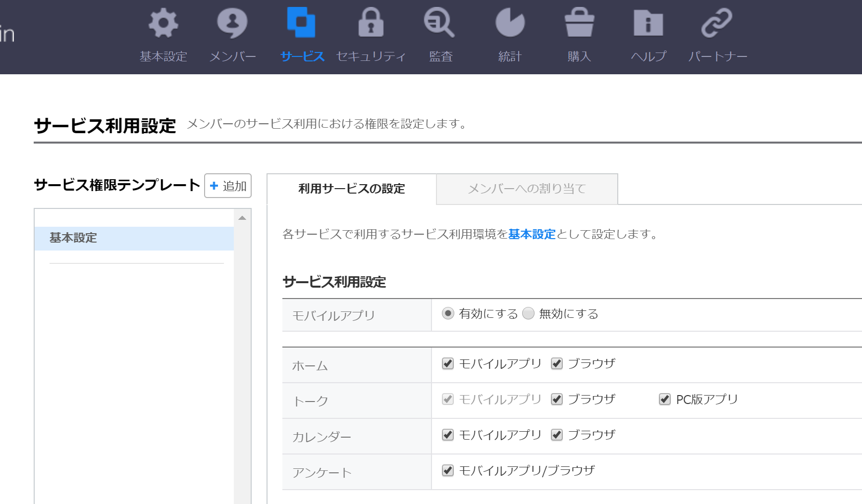Select 有効にする radio for モバイルアプリ
This screenshot has height=504, width=862.
(448, 313)
